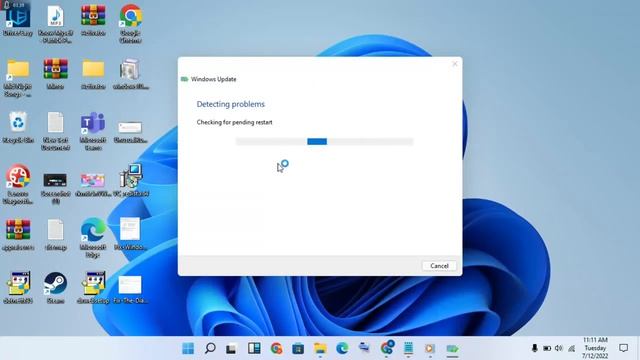The image size is (640, 360).
Task: Select the 'Detecting problems' heading
Action: coord(231,104)
